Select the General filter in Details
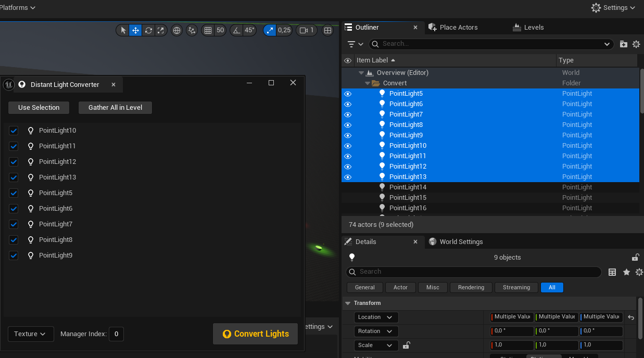The width and height of the screenshot is (644, 358). coord(365,287)
